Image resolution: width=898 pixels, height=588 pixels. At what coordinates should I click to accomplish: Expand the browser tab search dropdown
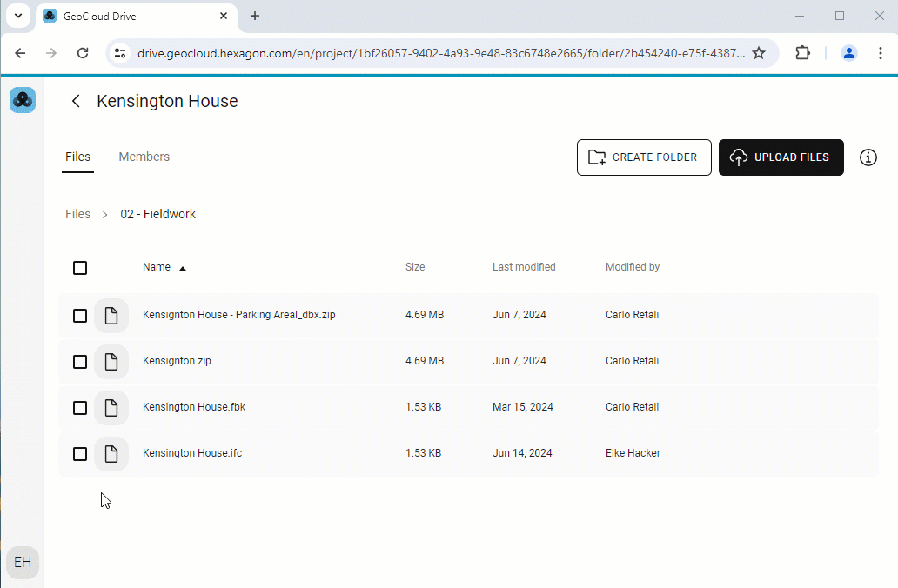point(17,16)
